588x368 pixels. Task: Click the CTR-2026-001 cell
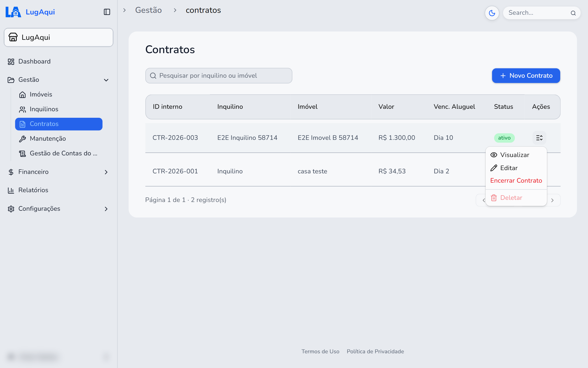tap(175, 171)
